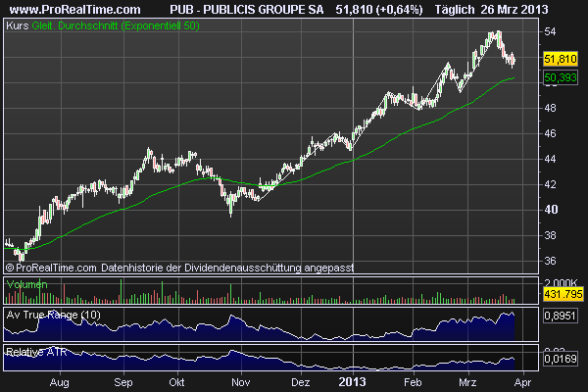Click the Kurs legend label

click(18, 25)
